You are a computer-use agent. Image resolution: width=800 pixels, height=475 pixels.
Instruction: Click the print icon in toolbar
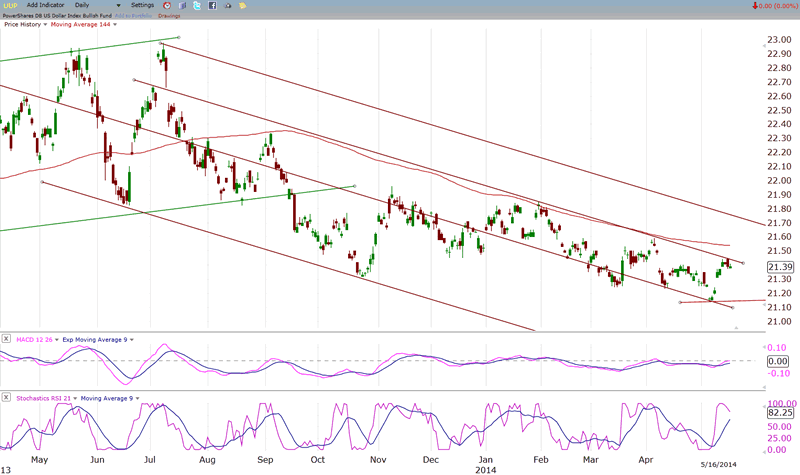click(228, 6)
